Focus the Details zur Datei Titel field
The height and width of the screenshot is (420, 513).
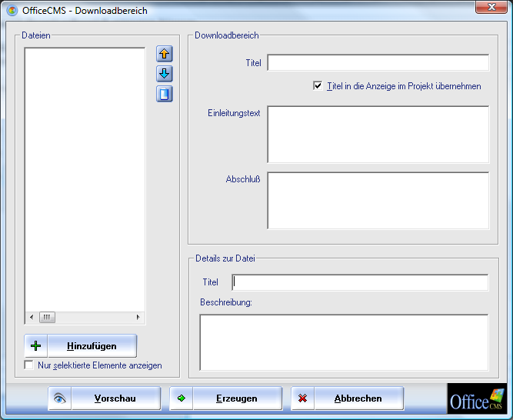point(360,282)
